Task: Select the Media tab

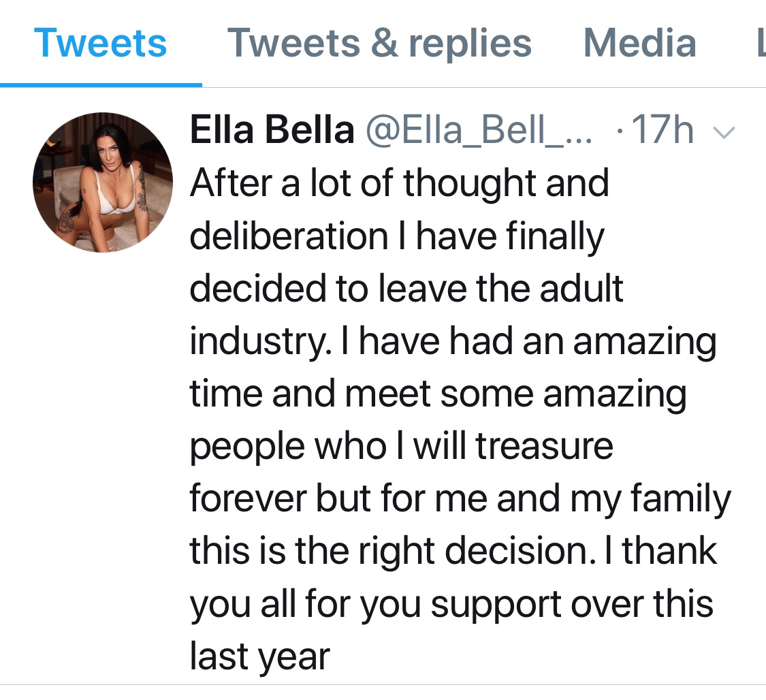Action: click(x=639, y=43)
